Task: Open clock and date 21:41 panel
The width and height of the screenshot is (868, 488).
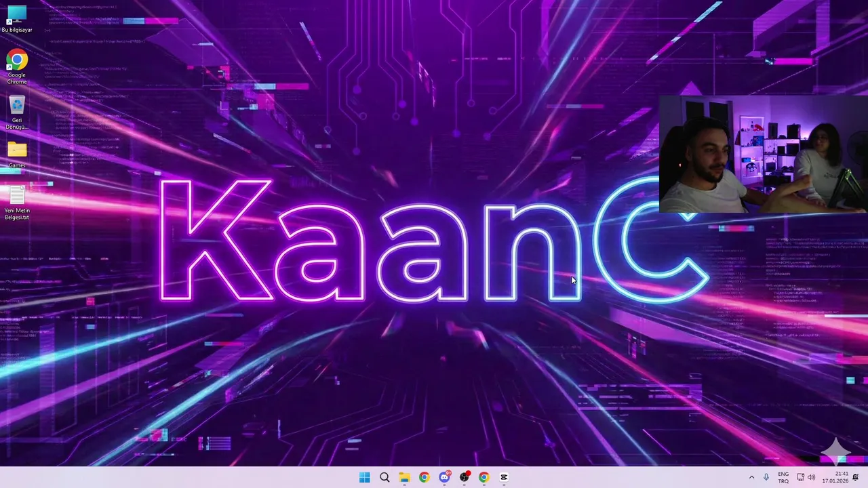Action: pos(835,477)
